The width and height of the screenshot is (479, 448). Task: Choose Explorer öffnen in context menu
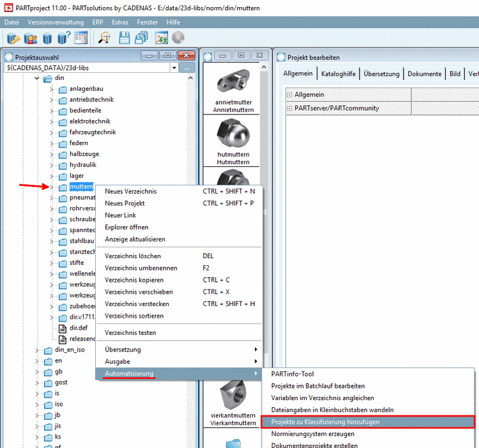click(x=179, y=227)
